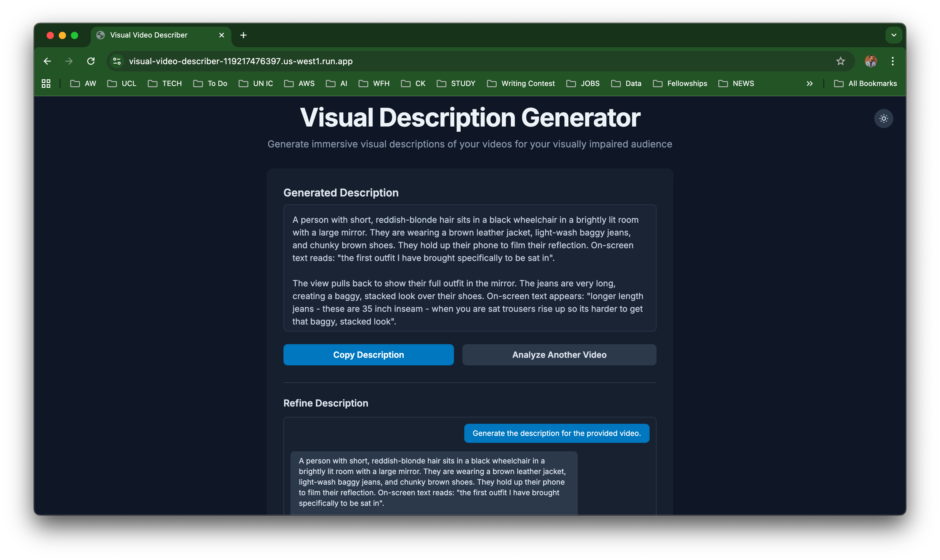
Task: Click the Copy Description button
Action: (x=369, y=355)
